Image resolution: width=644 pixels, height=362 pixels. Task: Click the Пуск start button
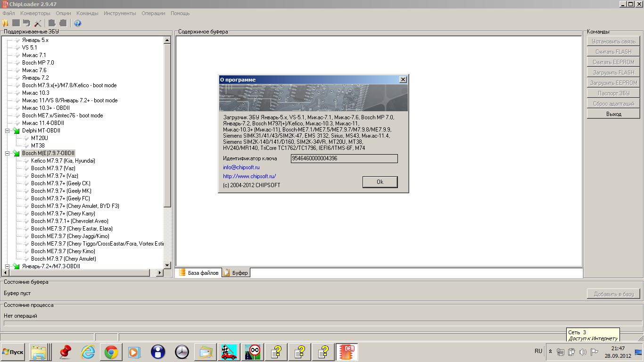point(13,352)
